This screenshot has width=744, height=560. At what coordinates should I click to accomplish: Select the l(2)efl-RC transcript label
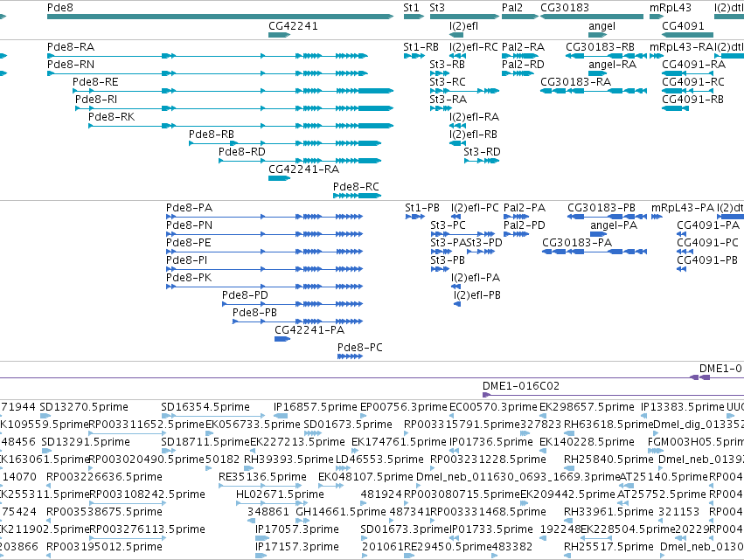[474, 47]
